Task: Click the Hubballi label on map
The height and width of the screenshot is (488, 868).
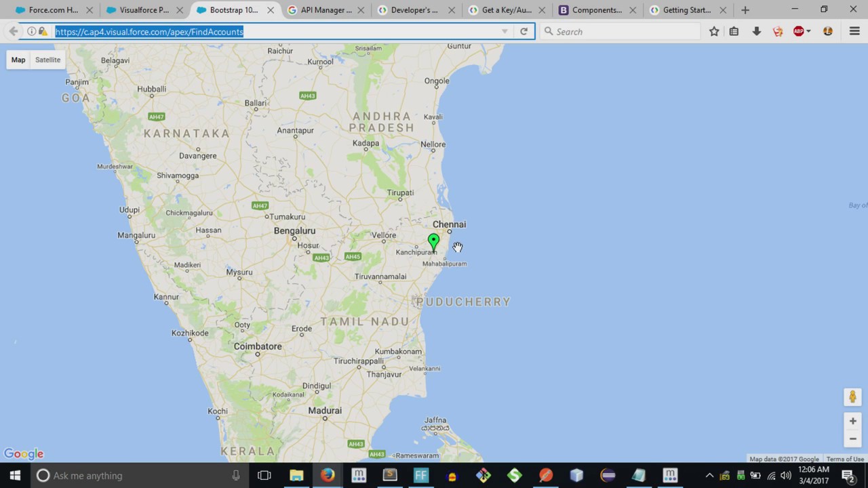Action: point(152,89)
